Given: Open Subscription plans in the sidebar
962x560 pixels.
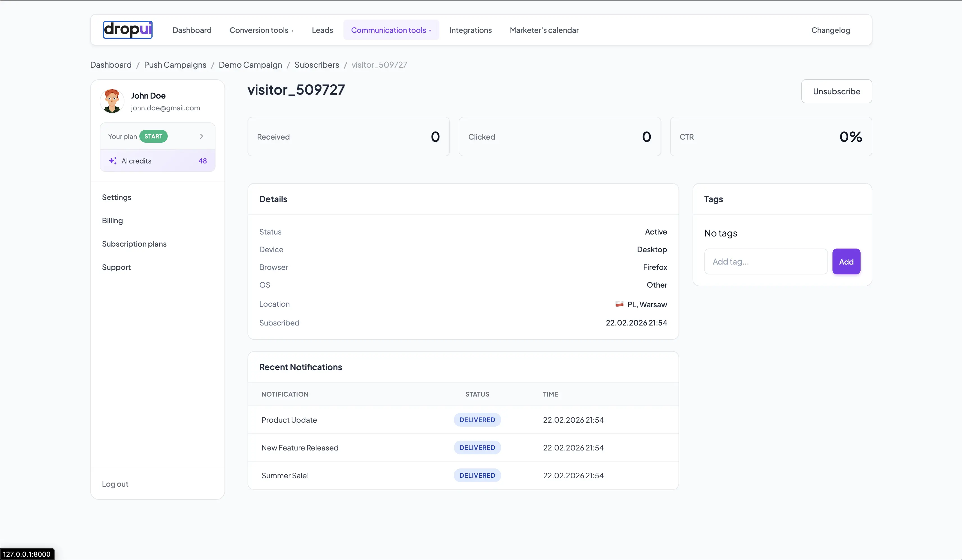Looking at the screenshot, I should click(x=134, y=244).
